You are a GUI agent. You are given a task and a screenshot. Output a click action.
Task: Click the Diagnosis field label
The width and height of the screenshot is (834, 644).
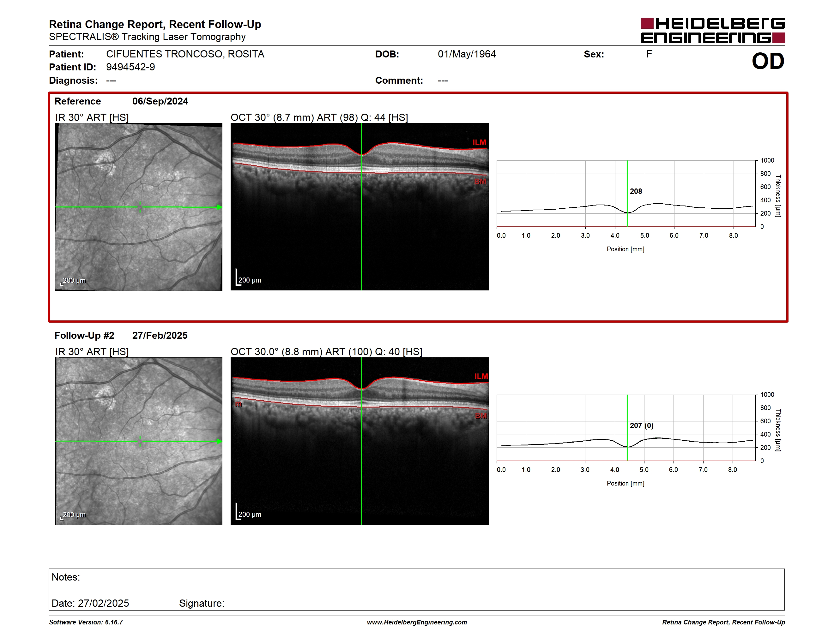(73, 80)
